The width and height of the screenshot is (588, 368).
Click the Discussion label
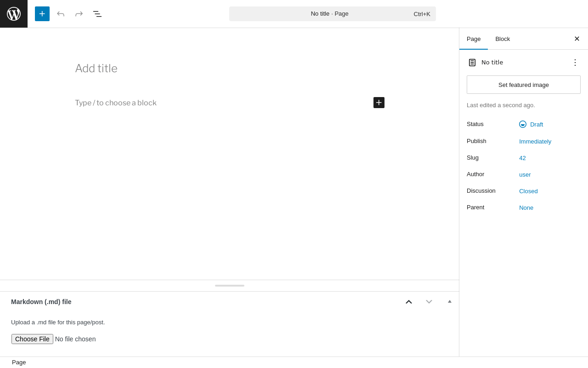[x=481, y=191]
